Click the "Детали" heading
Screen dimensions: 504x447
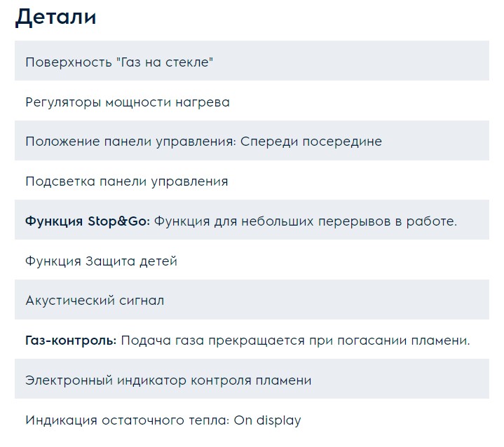55,17
